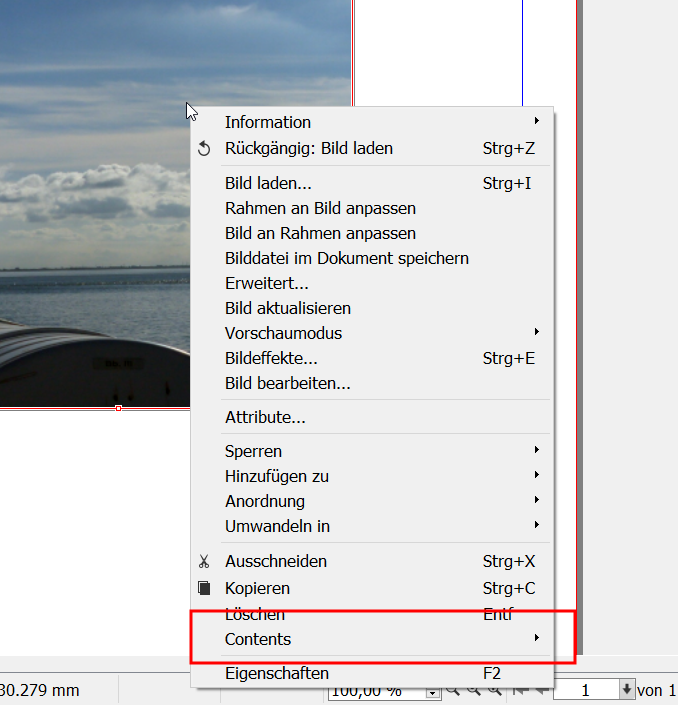Image resolution: width=678 pixels, height=705 pixels.
Task: Click the scissors icon for Ausschneiden
Action: 204,562
